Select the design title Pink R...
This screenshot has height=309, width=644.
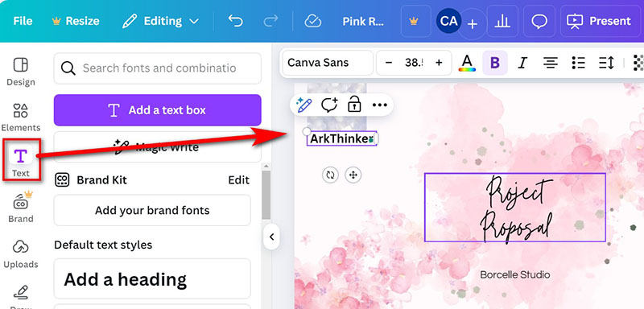point(363,21)
